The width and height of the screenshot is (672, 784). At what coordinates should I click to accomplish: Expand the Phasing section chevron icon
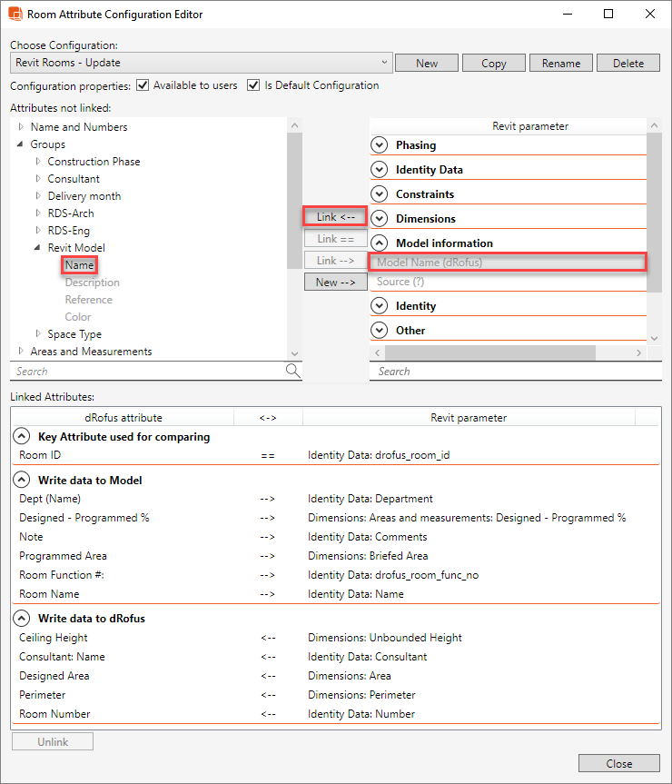coord(380,145)
